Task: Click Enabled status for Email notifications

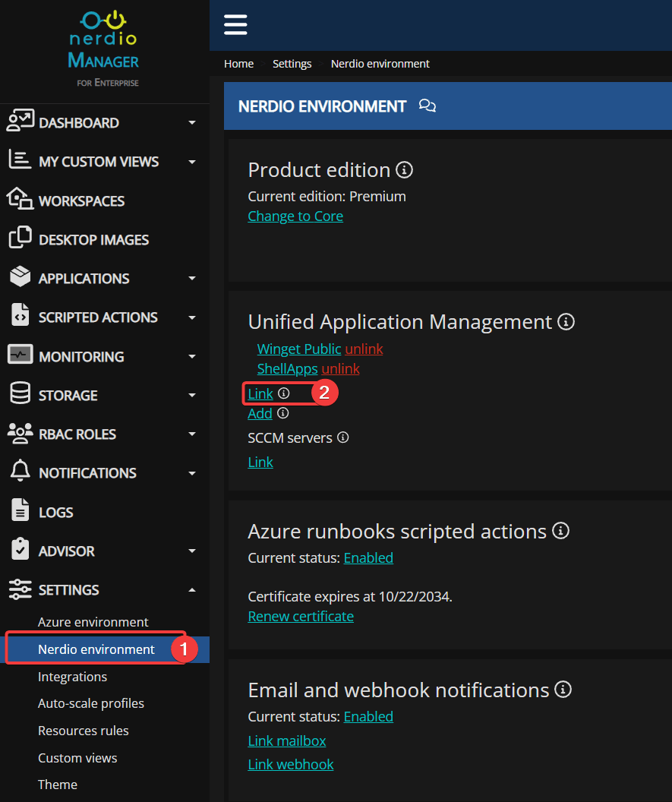Action: pos(369,717)
